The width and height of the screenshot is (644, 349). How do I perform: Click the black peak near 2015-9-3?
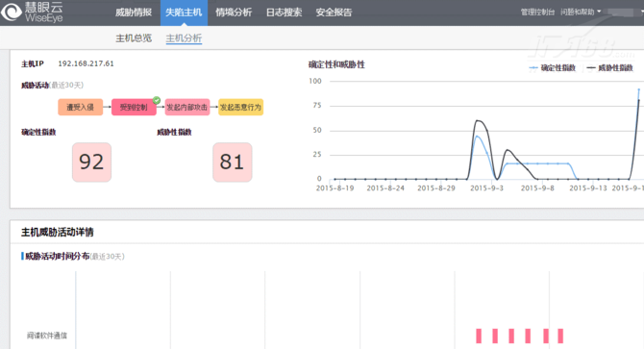point(478,120)
